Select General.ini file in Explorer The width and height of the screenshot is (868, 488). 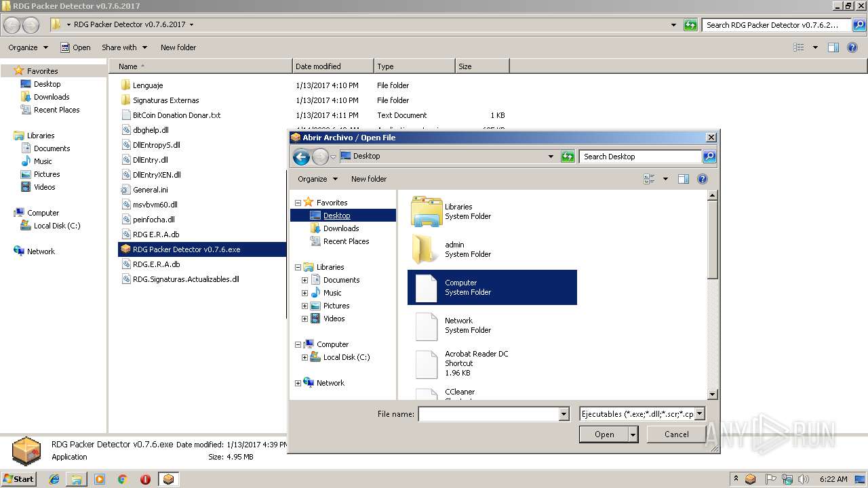point(150,190)
